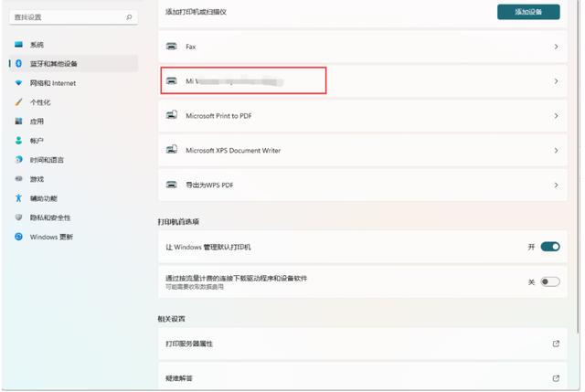Click the 查找设置 search field

click(73, 17)
